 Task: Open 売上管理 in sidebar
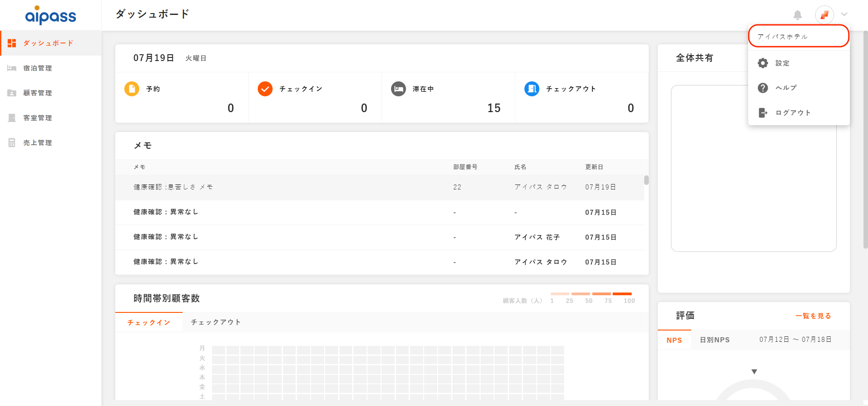point(51,142)
